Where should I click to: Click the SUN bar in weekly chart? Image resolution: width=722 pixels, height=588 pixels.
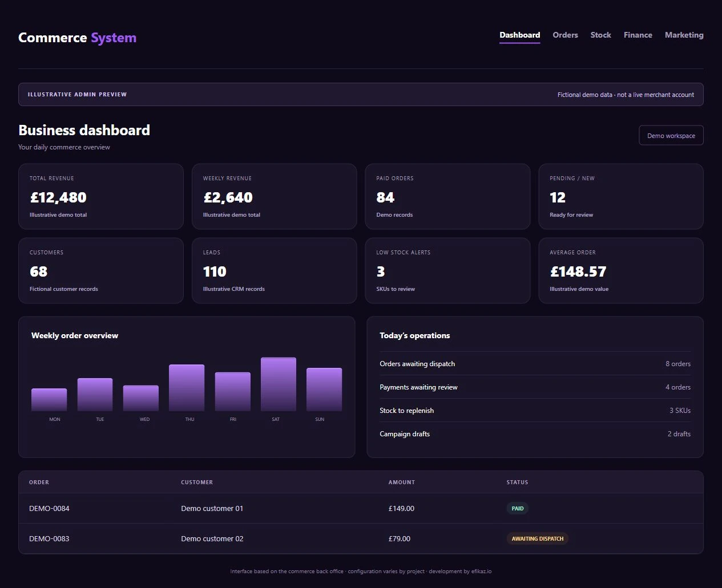[x=324, y=390]
